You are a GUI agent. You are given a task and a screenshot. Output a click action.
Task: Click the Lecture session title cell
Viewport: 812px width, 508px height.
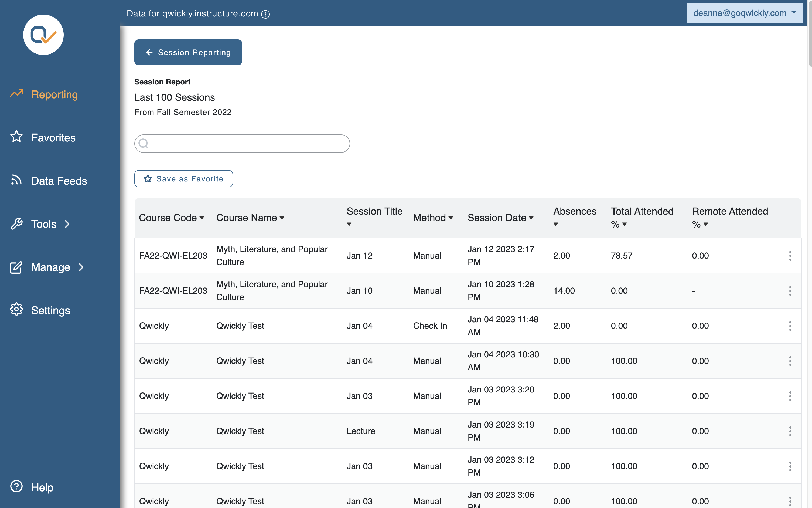click(361, 431)
